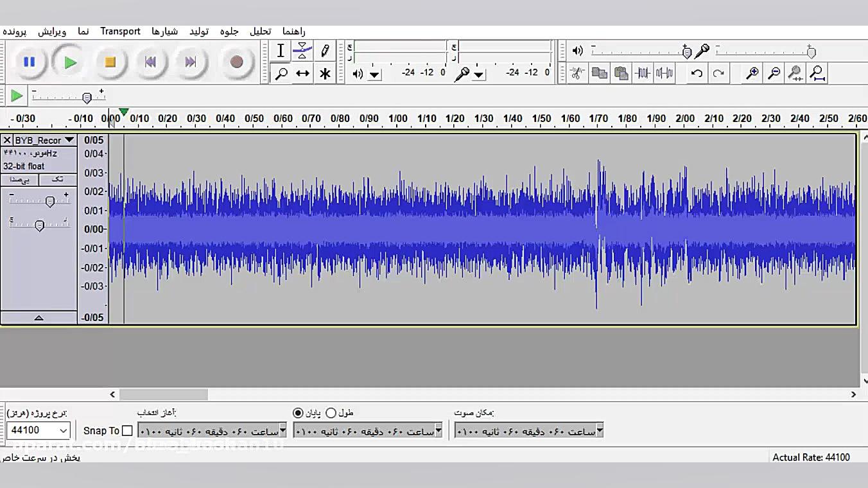Open the تولید (Generate) menu

pyautogui.click(x=199, y=31)
